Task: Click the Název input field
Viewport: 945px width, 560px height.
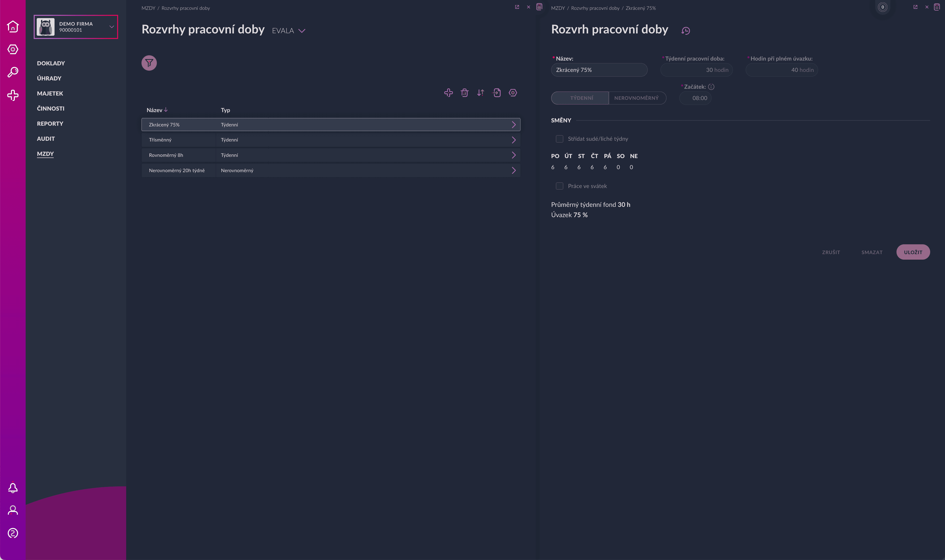Action: 599,70
